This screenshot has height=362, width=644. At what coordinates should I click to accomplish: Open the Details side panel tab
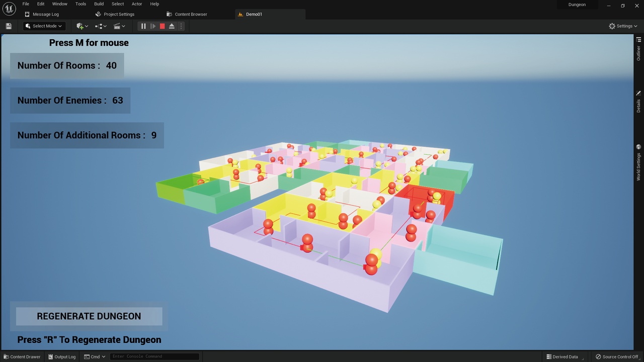coord(638,102)
